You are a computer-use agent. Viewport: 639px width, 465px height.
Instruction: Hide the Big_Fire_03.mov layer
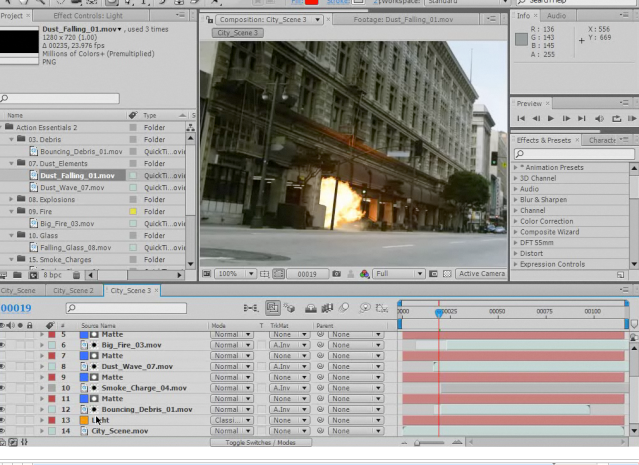[x=2, y=345]
